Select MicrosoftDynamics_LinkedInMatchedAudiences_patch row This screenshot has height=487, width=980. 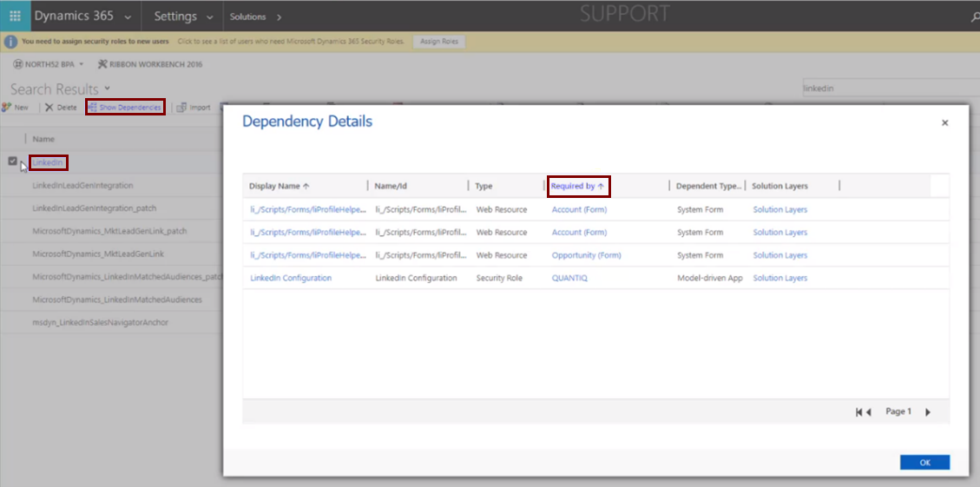tap(128, 277)
